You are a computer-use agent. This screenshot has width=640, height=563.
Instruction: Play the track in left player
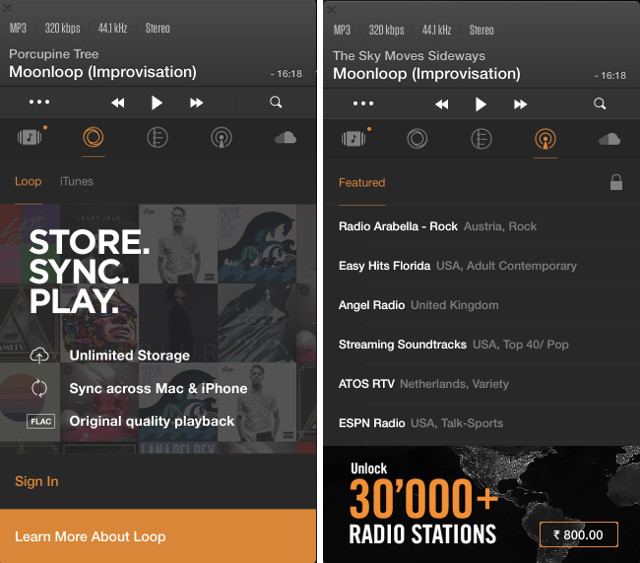(x=156, y=102)
